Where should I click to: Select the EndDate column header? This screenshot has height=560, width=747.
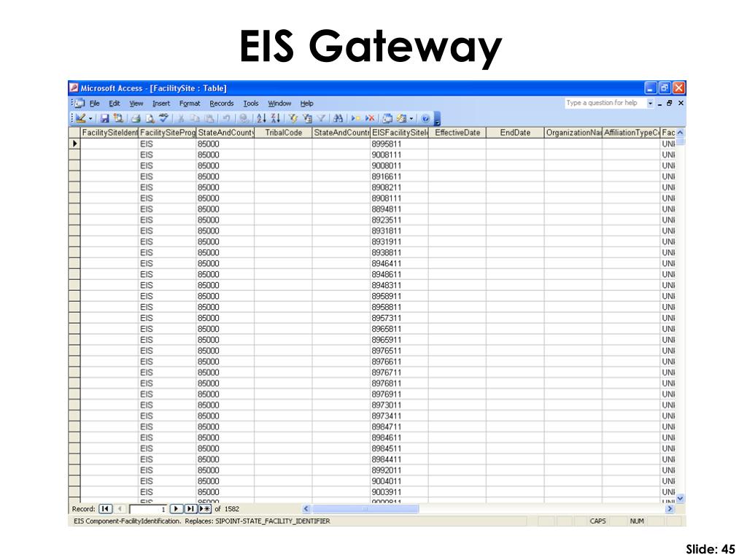click(515, 133)
